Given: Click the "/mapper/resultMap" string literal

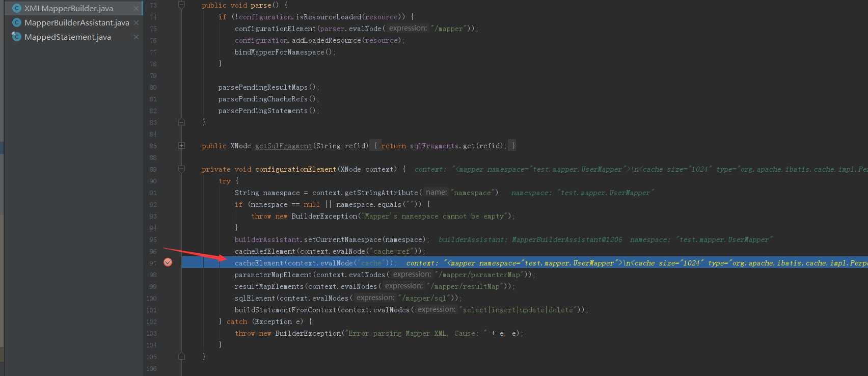Looking at the screenshot, I should 465,286.
